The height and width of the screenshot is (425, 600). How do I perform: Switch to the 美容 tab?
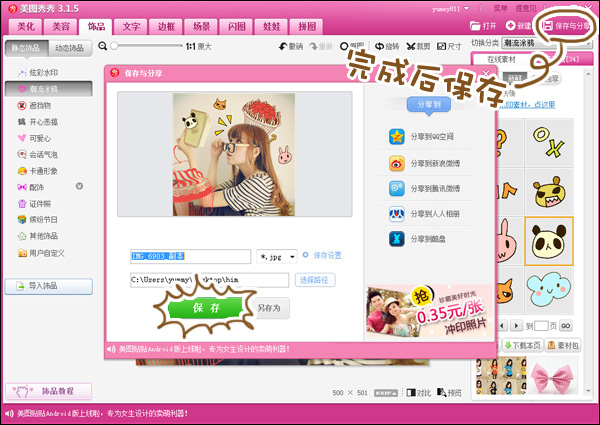[61, 26]
